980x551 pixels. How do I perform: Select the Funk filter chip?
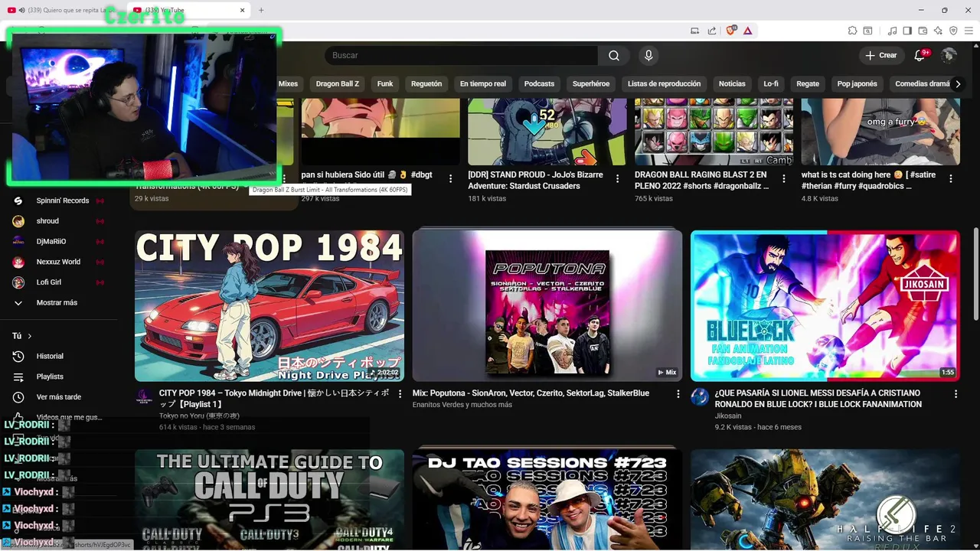pos(385,84)
